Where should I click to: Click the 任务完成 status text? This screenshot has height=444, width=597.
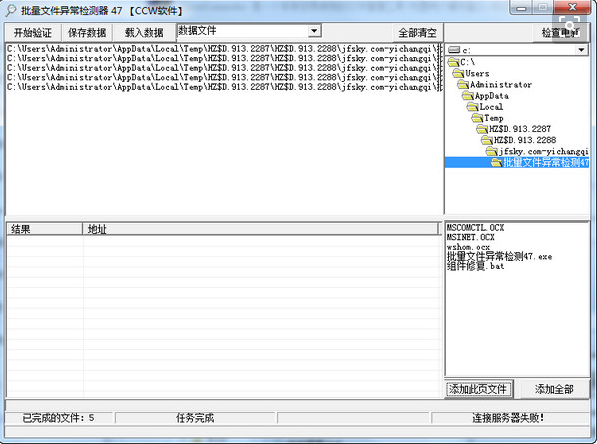click(x=195, y=418)
